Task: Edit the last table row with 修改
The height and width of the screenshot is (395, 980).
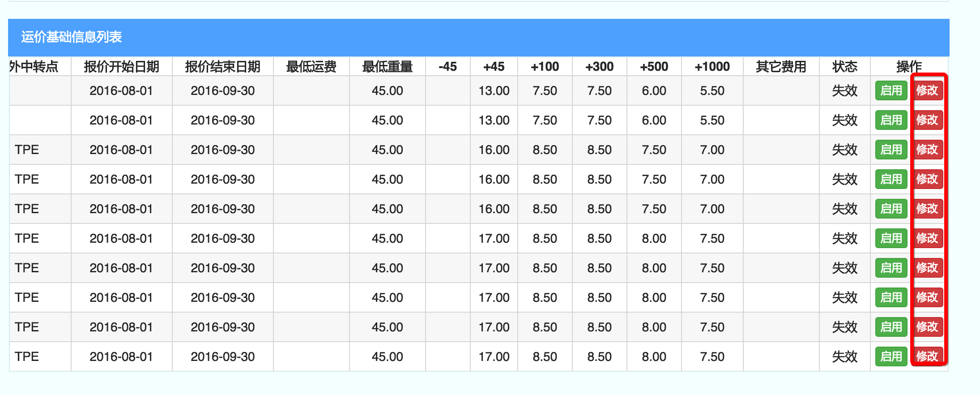Action: click(x=927, y=357)
